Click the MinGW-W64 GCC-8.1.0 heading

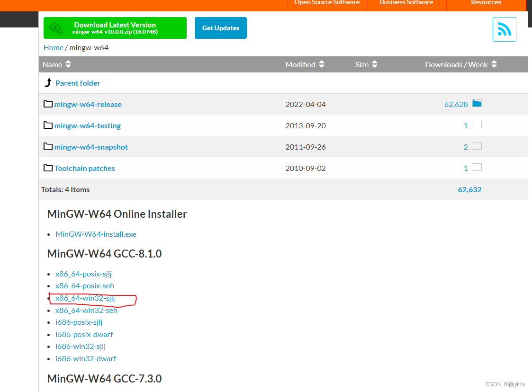click(105, 254)
